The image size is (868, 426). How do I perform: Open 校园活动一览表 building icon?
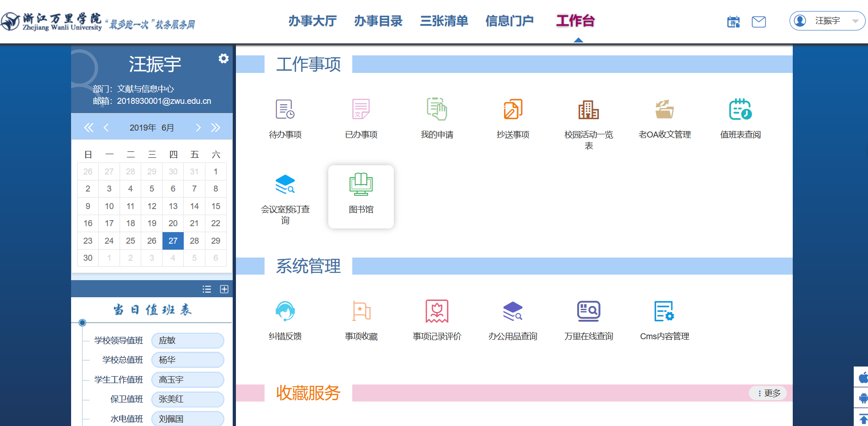point(588,110)
